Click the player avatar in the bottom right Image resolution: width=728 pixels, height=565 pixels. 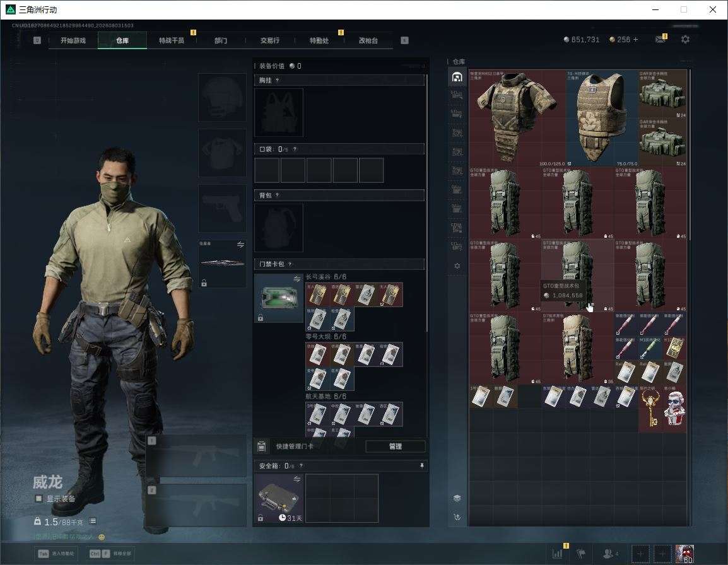tap(685, 554)
